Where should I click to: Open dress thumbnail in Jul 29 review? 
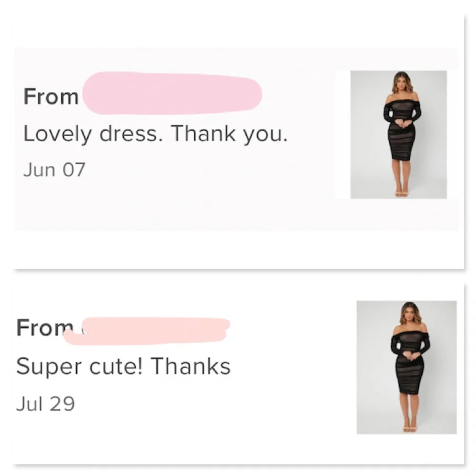click(x=406, y=367)
